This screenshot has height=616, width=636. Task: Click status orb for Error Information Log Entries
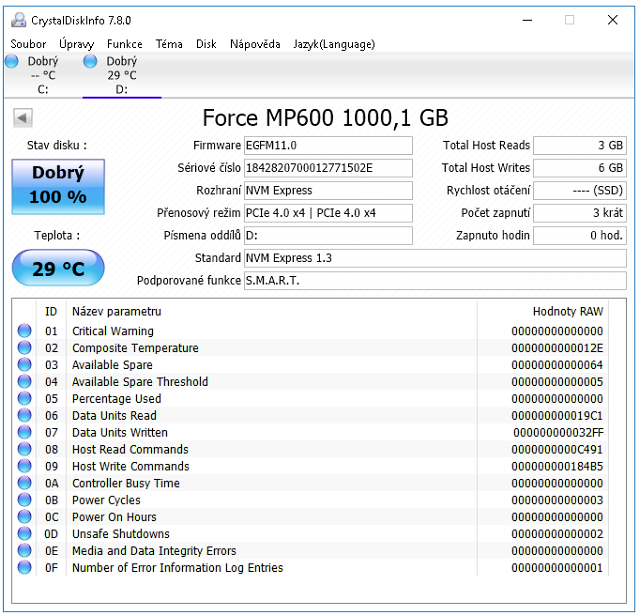click(24, 567)
